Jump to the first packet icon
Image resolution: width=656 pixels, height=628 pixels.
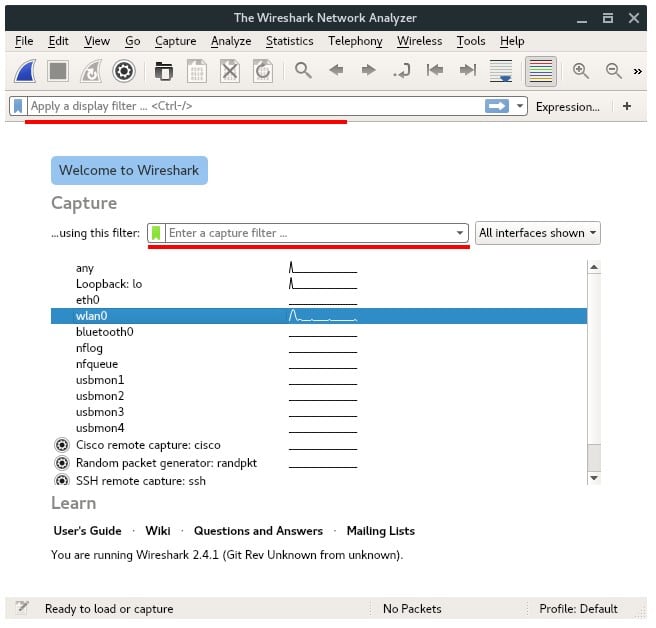click(x=435, y=70)
